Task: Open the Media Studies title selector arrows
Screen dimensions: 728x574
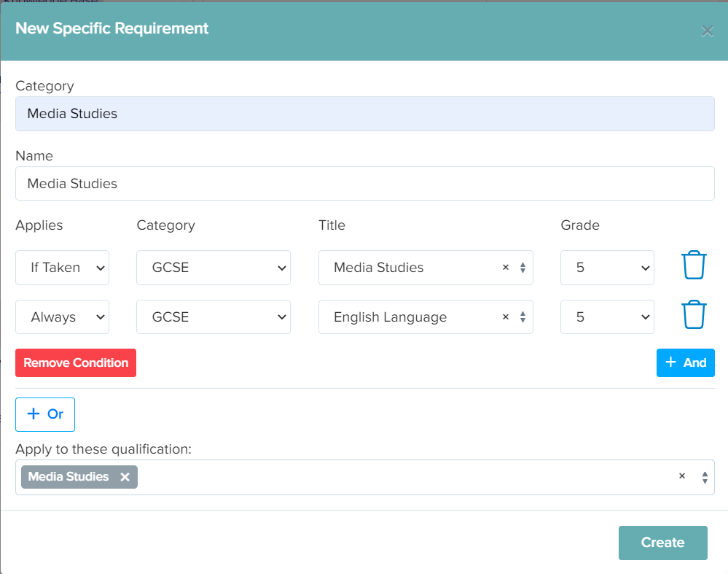Action: [x=522, y=268]
